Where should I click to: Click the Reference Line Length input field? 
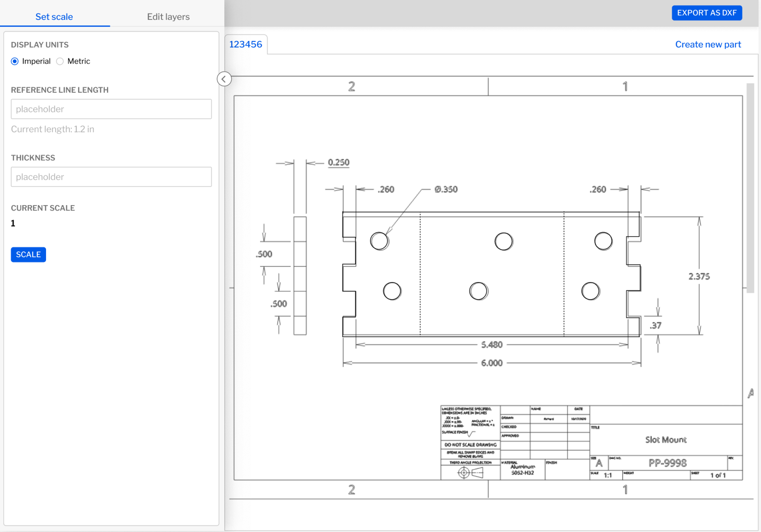(111, 109)
